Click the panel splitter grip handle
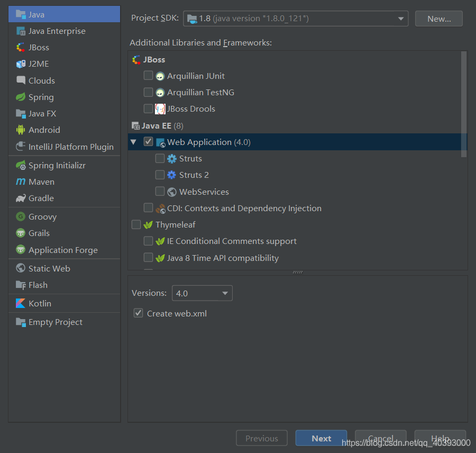Screen dimensions: 476x453 pos(297,272)
